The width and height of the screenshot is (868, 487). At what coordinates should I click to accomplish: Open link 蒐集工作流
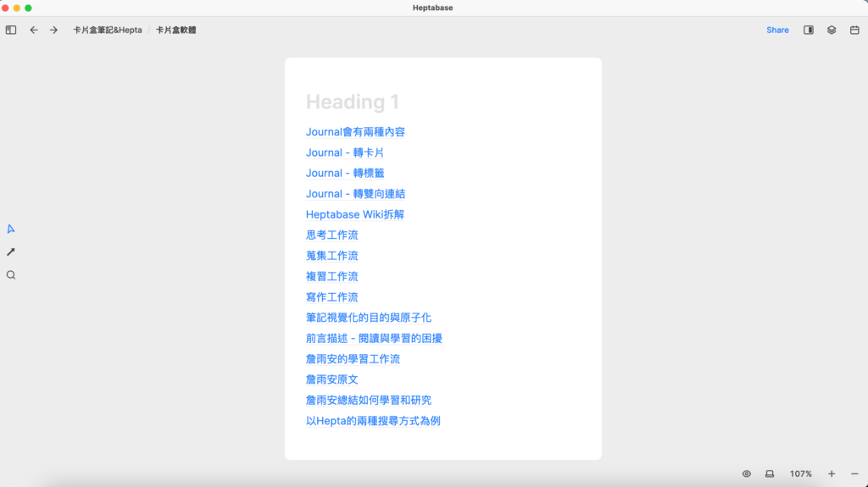pos(332,256)
